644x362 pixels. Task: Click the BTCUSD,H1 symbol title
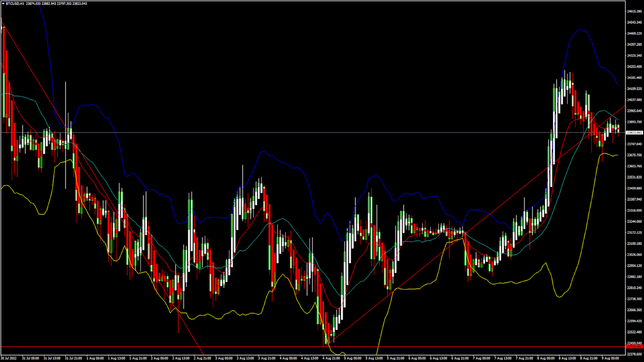point(15,3)
